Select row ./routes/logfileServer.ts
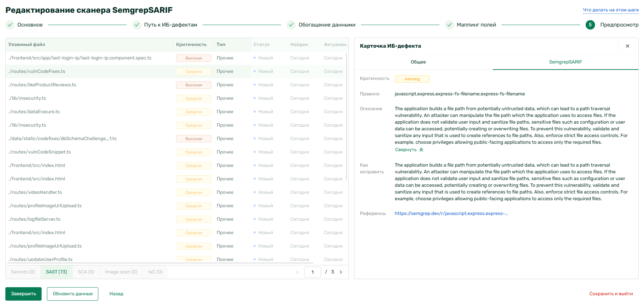This screenshot has width=644, height=306. click(x=175, y=219)
